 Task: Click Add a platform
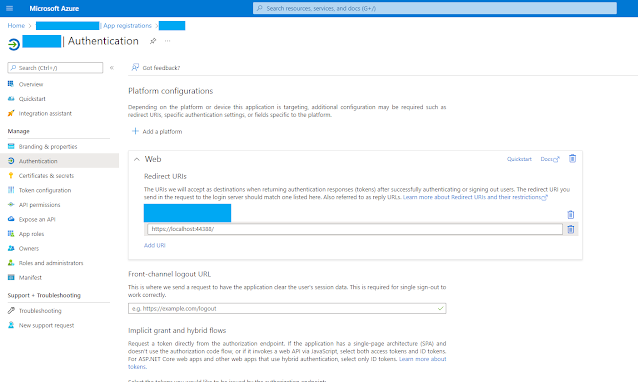157,131
